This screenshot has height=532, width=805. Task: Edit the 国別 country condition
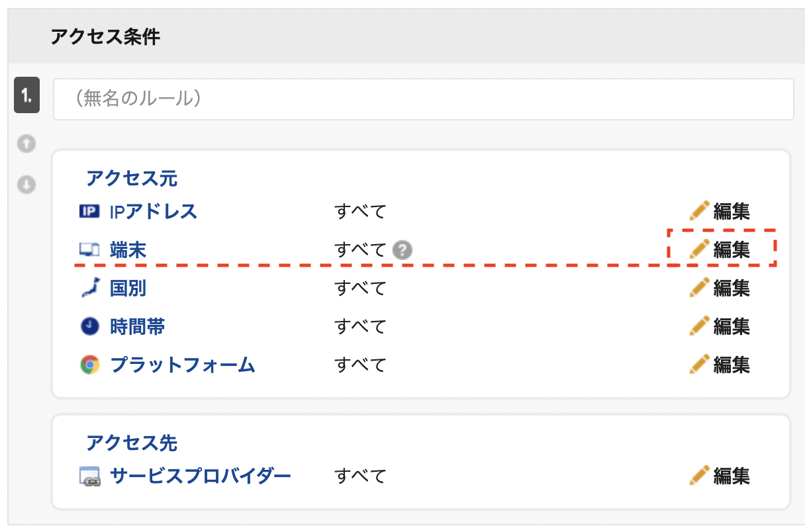click(x=720, y=288)
